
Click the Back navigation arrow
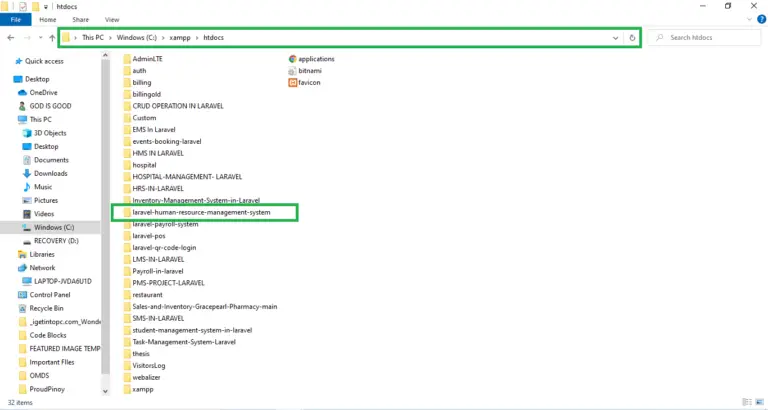click(x=11, y=38)
